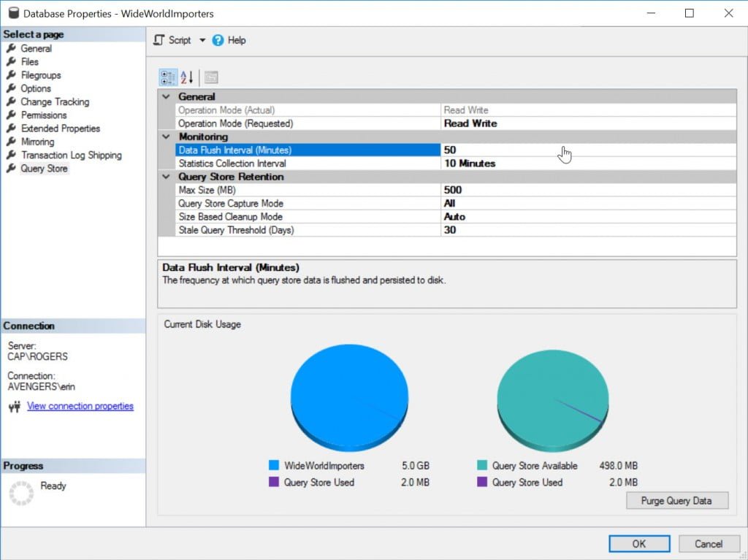Select the Max Size (MB) row label

tap(207, 190)
